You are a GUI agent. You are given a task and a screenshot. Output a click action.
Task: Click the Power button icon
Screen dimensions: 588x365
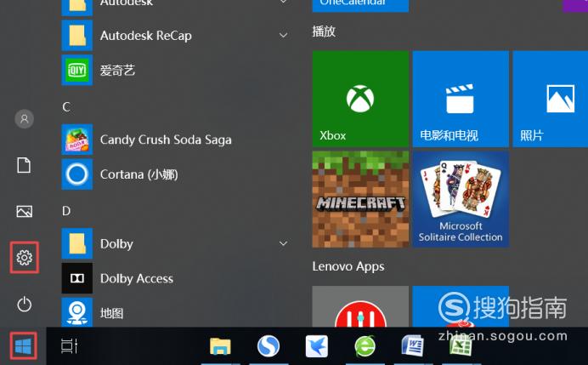pyautogui.click(x=25, y=305)
